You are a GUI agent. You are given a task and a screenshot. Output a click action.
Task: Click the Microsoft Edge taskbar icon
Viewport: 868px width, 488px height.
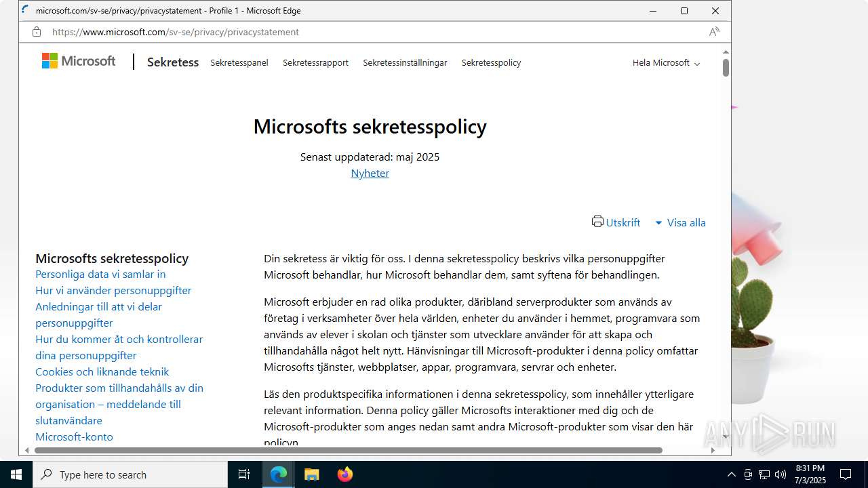click(279, 474)
